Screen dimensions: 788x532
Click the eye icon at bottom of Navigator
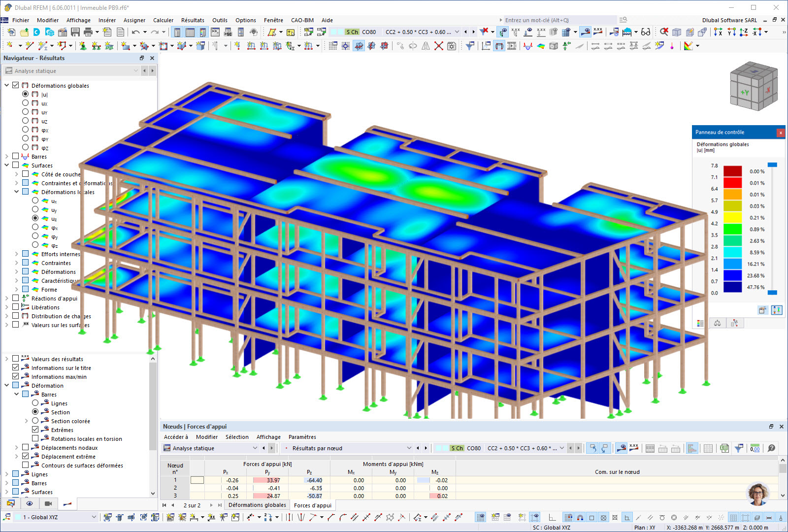coord(29,503)
